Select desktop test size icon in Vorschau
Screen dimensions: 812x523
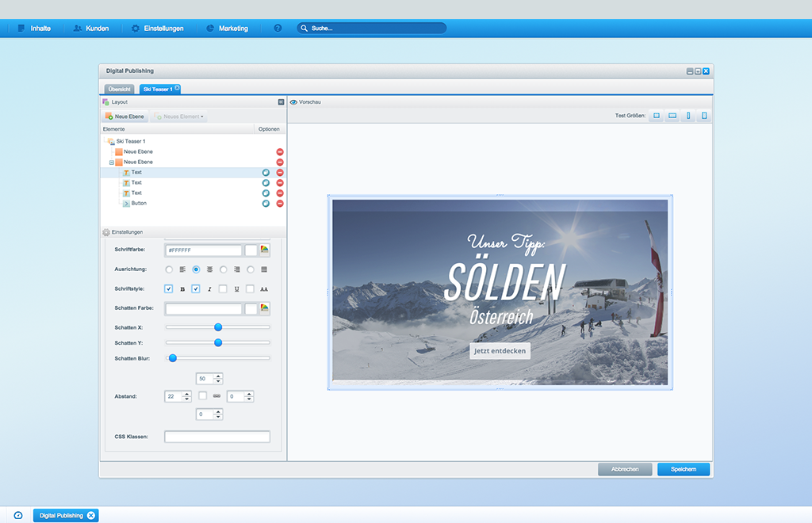(x=656, y=116)
